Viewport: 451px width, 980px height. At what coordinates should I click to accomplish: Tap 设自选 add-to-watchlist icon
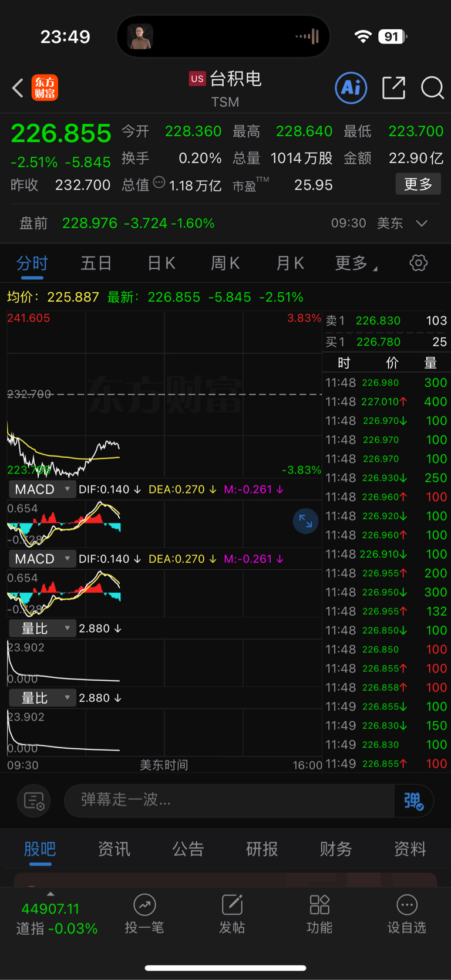[407, 914]
